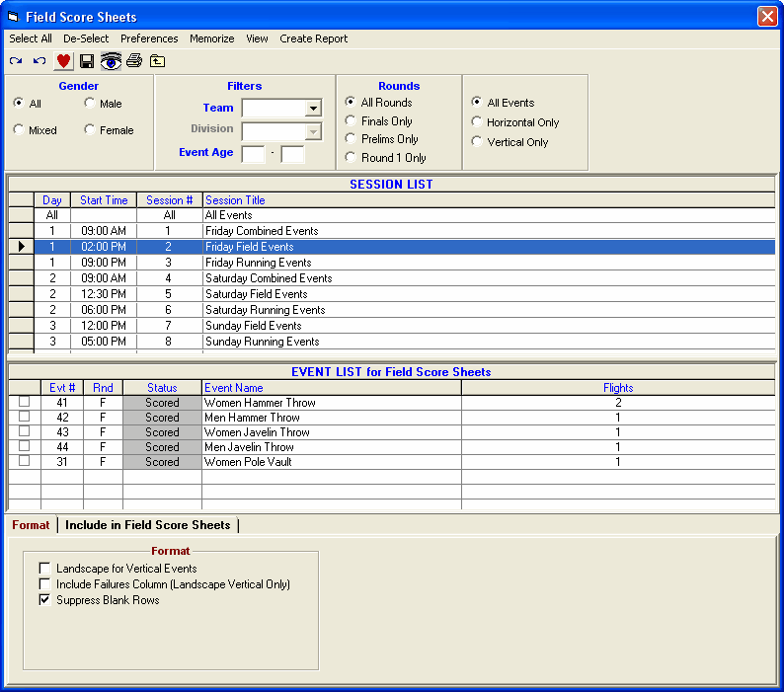Select the Vertical Only events option
784x692 pixels.
point(477,141)
